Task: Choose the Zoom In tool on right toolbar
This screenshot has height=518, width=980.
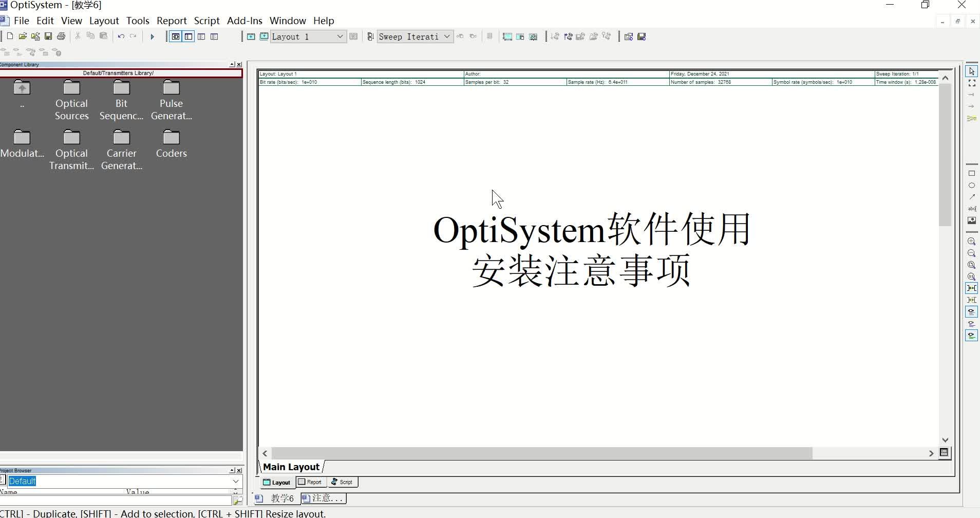Action: pyautogui.click(x=972, y=241)
